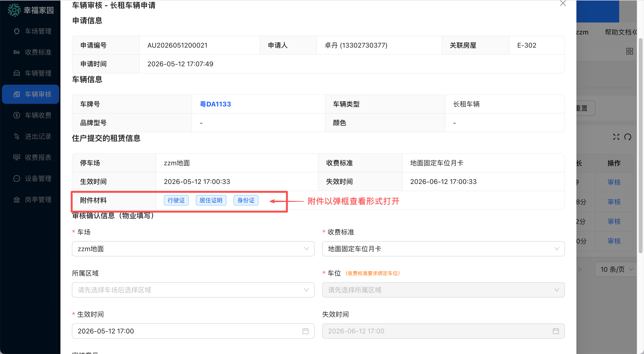Viewport: 644px width, 354px height.
Task: Click 关联房屋 value E-302
Action: tap(526, 45)
